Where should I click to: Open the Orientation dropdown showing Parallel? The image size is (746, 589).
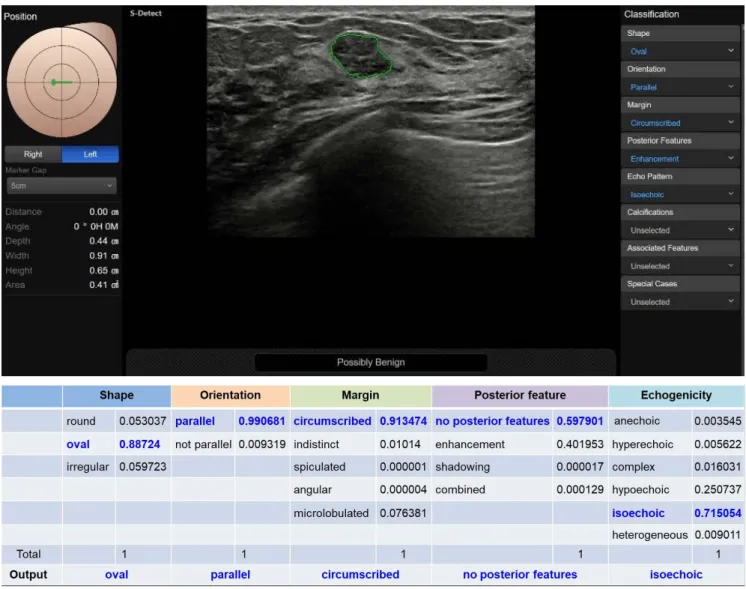point(680,87)
